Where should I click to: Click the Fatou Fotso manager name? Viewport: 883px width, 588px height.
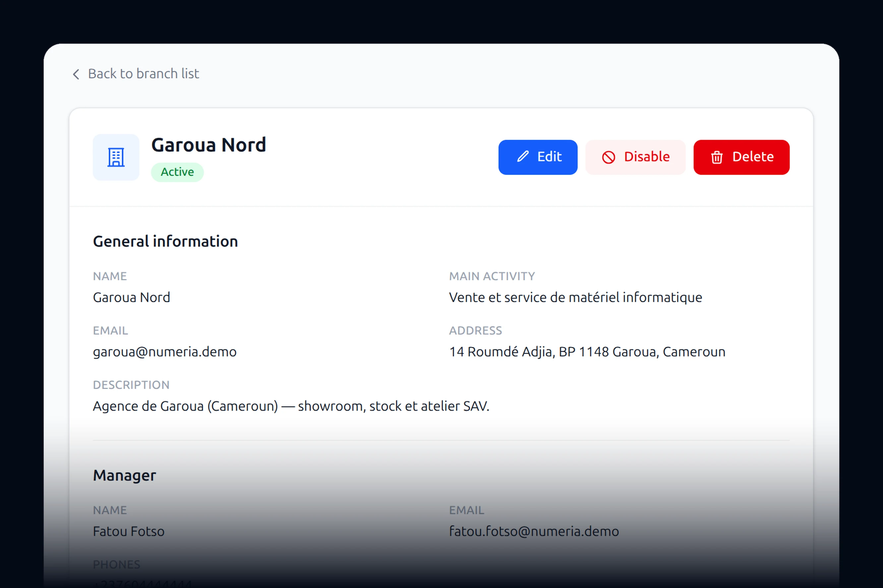coord(129,531)
